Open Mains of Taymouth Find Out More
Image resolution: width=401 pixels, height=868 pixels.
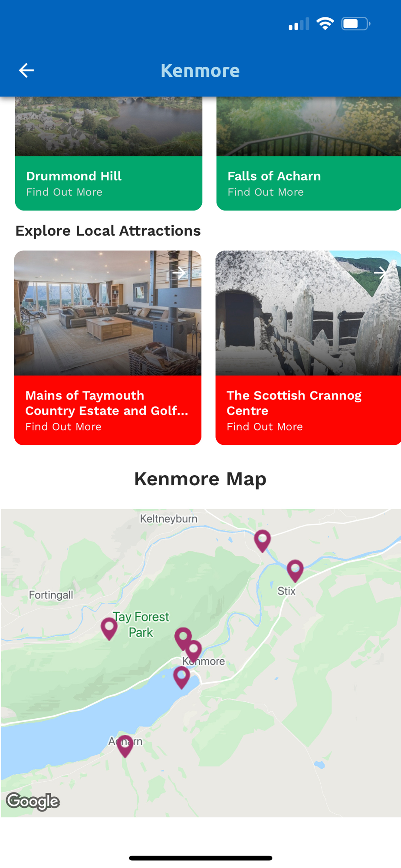[63, 427]
